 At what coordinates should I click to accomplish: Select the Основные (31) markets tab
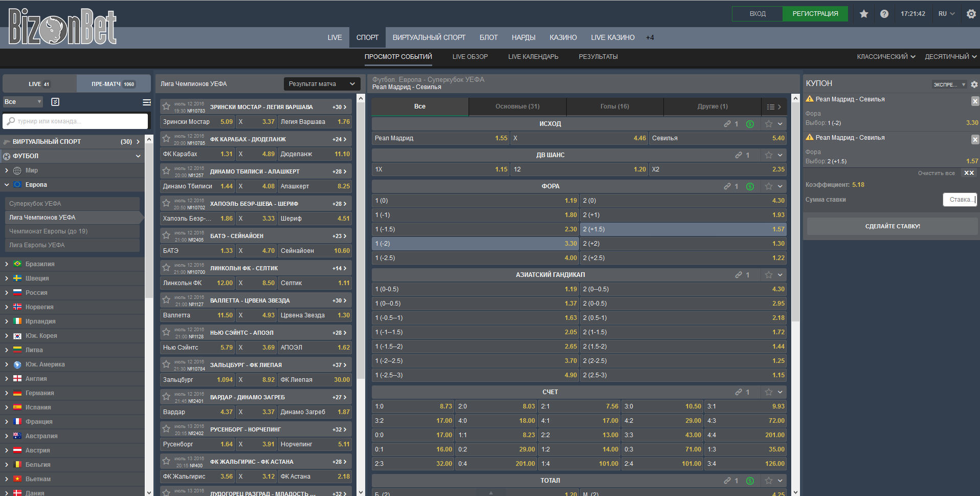click(x=517, y=106)
